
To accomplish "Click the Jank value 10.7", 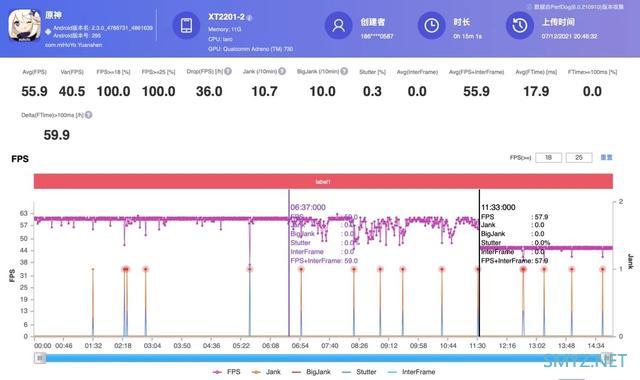I will 264,91.
